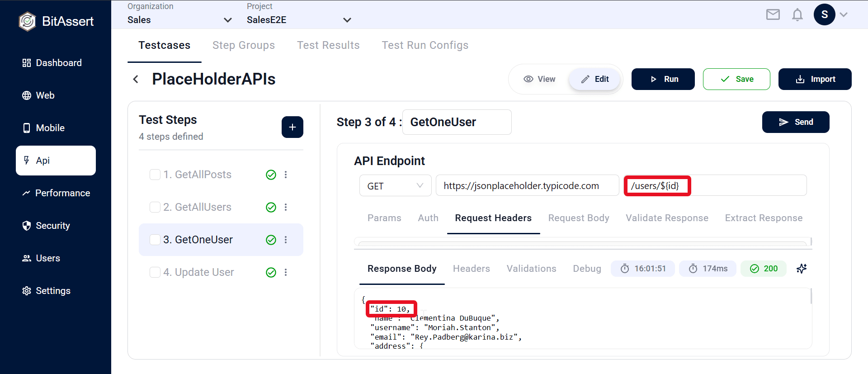
Task: Switch to the Step Groups tab
Action: click(244, 45)
